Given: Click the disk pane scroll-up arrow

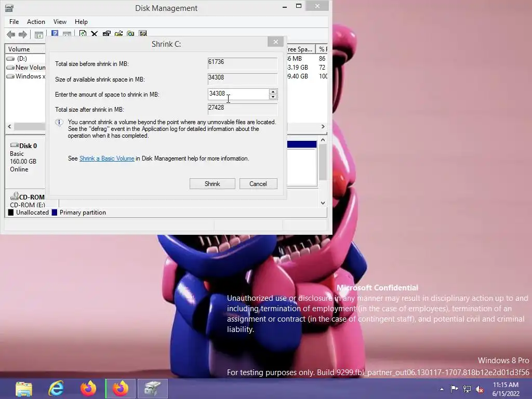Looking at the screenshot, I should [x=323, y=140].
